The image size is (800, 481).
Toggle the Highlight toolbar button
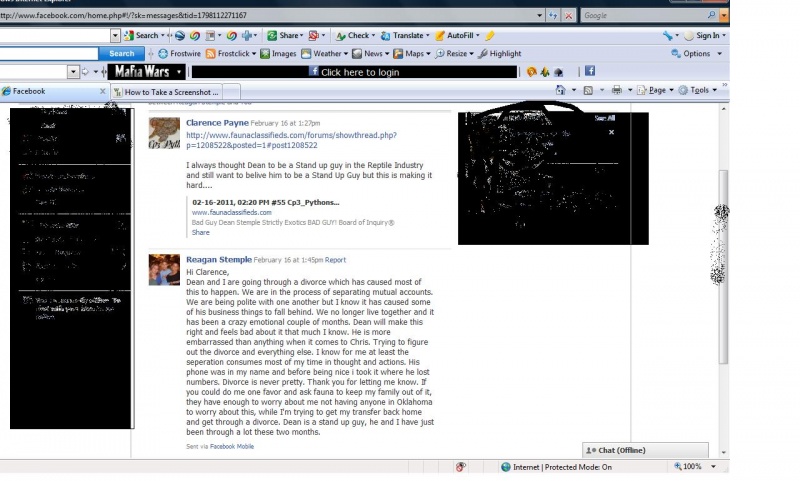click(499, 54)
